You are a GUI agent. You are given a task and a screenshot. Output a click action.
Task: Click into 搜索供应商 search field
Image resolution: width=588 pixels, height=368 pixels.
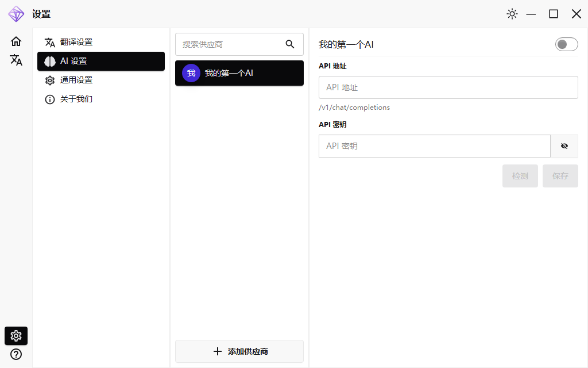point(230,44)
